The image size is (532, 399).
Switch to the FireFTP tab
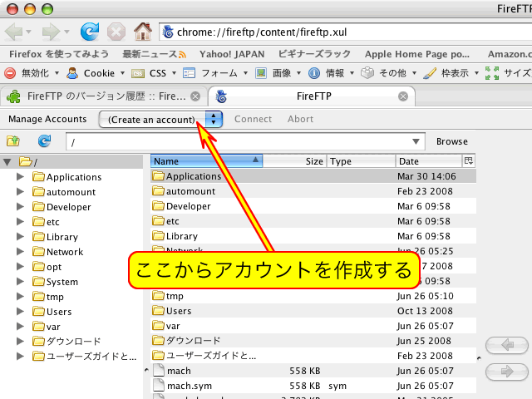(313, 96)
